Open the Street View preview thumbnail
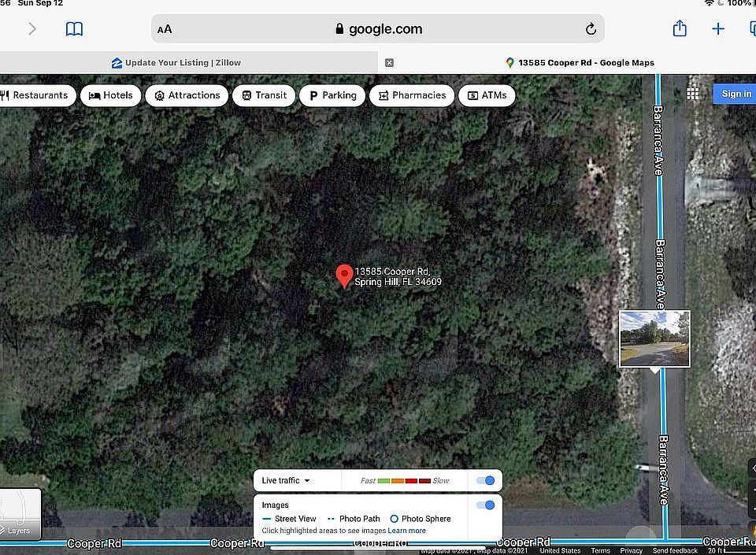Image resolution: width=756 pixels, height=555 pixels. [654, 339]
